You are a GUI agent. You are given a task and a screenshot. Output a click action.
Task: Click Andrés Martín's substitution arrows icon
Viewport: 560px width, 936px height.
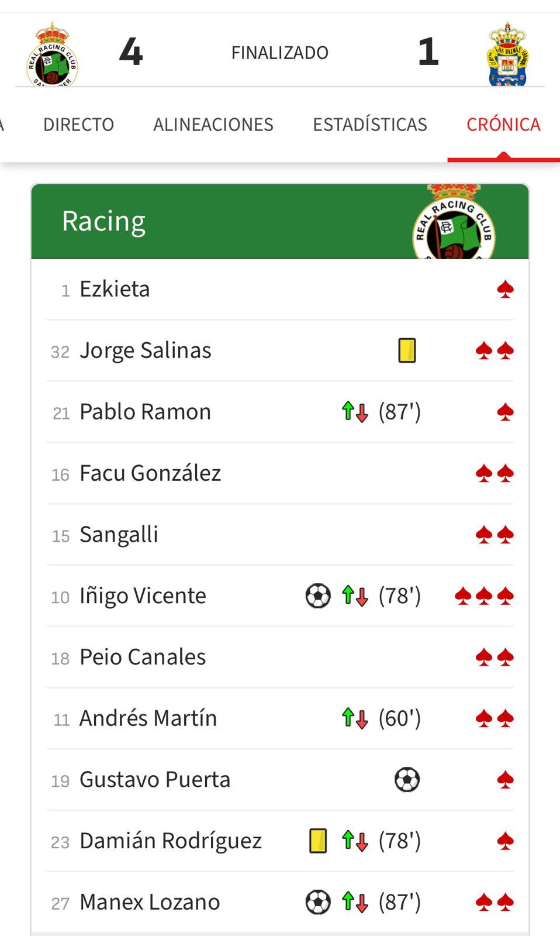(355, 718)
